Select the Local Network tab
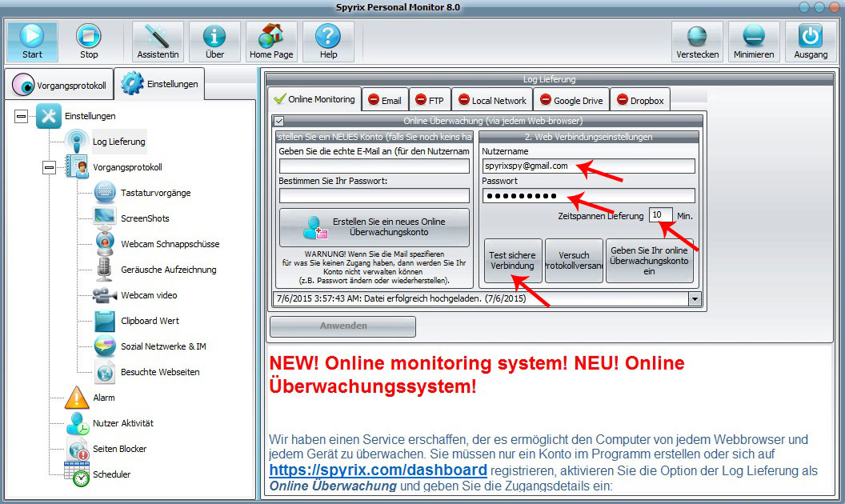The image size is (845, 504). (492, 100)
